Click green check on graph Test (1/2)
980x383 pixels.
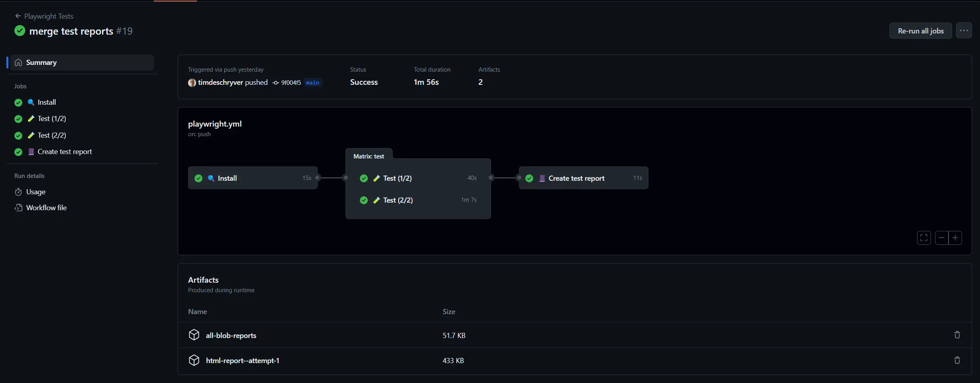pyautogui.click(x=364, y=178)
